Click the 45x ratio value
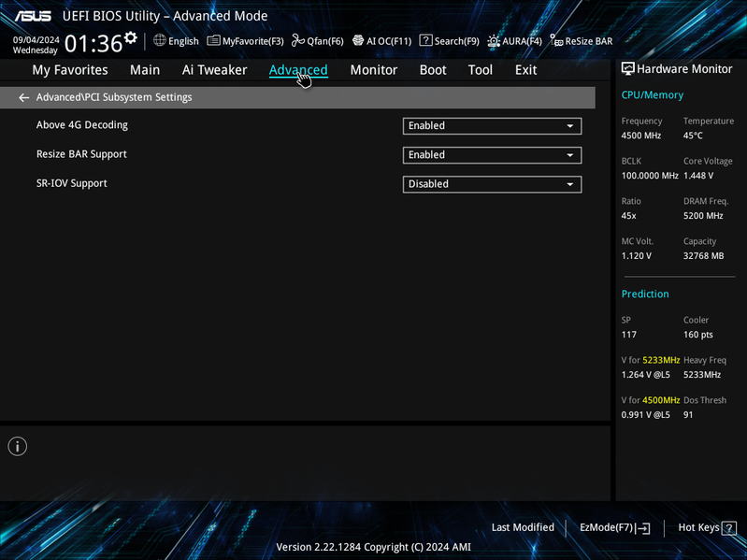 [x=628, y=216]
